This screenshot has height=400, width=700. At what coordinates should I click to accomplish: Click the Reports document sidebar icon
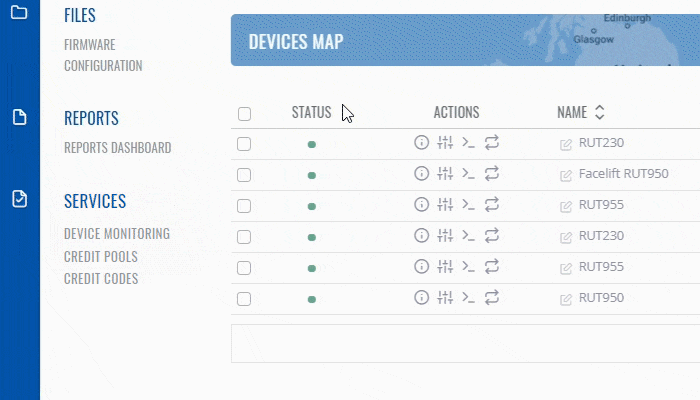(19, 117)
